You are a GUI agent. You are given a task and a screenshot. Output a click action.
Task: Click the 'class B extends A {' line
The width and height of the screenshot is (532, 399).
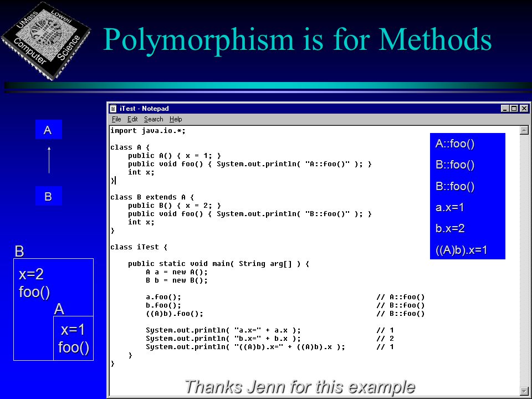(152, 197)
